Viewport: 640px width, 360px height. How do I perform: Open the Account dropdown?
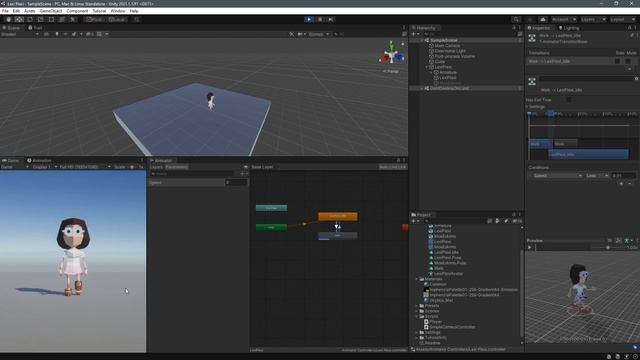[x=564, y=19]
